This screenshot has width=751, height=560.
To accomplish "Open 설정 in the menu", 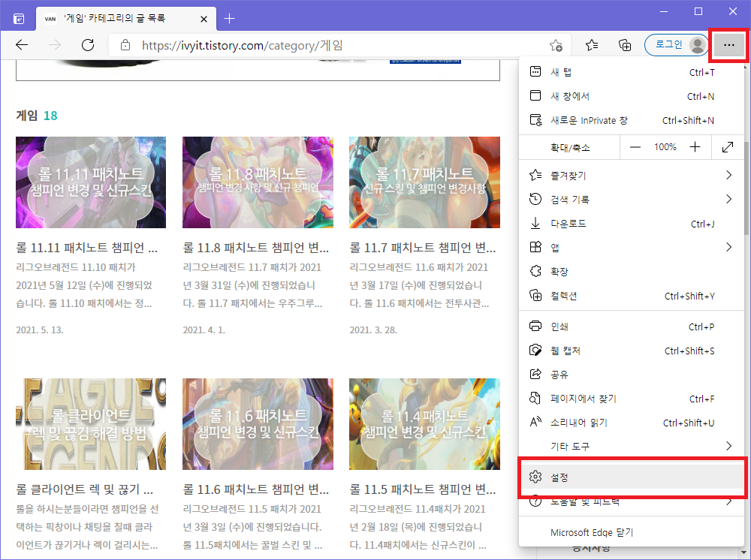I will coord(632,477).
